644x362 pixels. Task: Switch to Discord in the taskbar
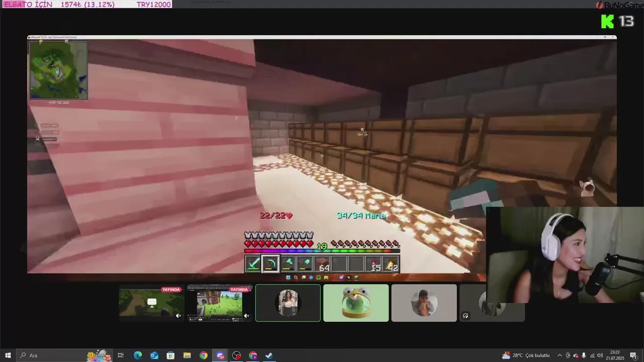tap(220, 355)
